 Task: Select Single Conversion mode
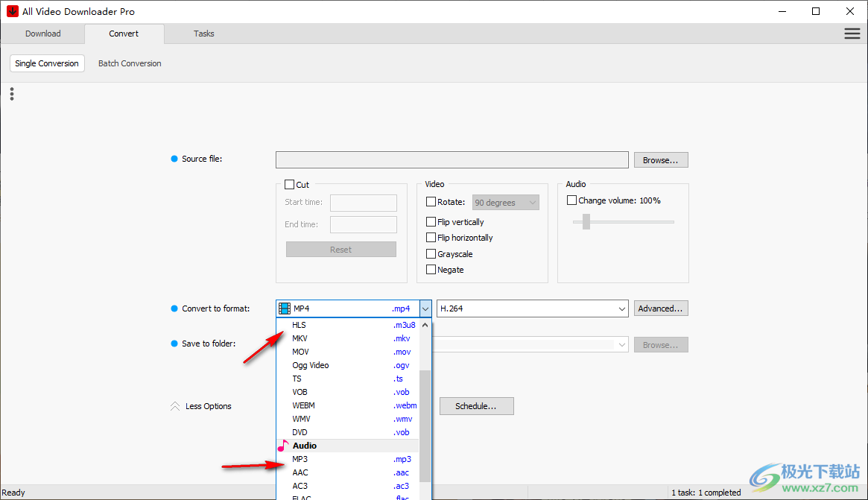[47, 63]
